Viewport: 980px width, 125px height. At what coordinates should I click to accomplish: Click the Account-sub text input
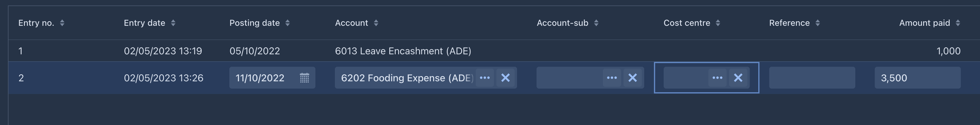point(569,78)
